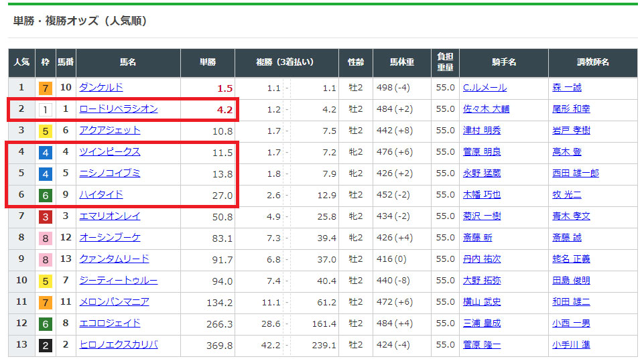Click the orange frame 7 badge beside ダンケルド
Viewport: 644px width, 361px height.
45,88
